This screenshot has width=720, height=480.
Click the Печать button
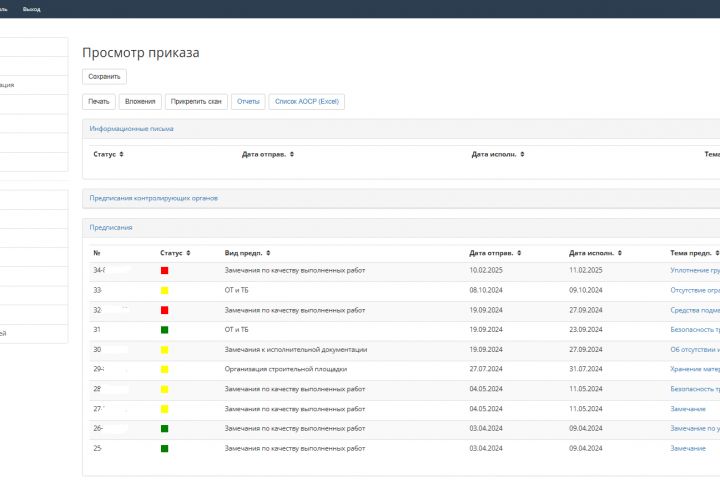point(98,101)
